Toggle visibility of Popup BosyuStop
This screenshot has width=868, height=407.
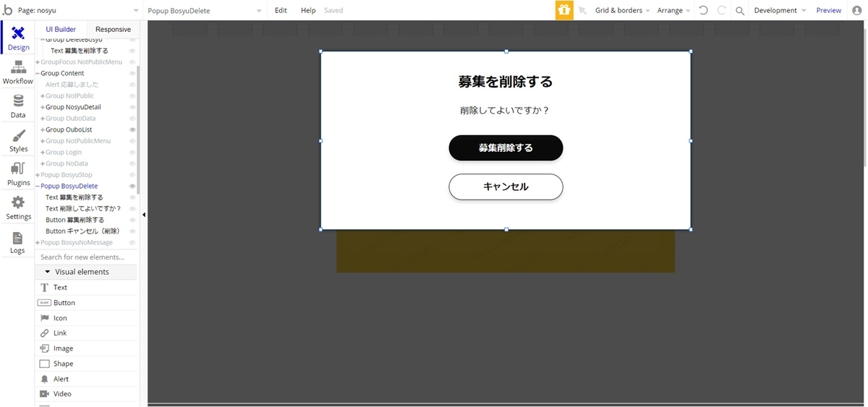(132, 175)
